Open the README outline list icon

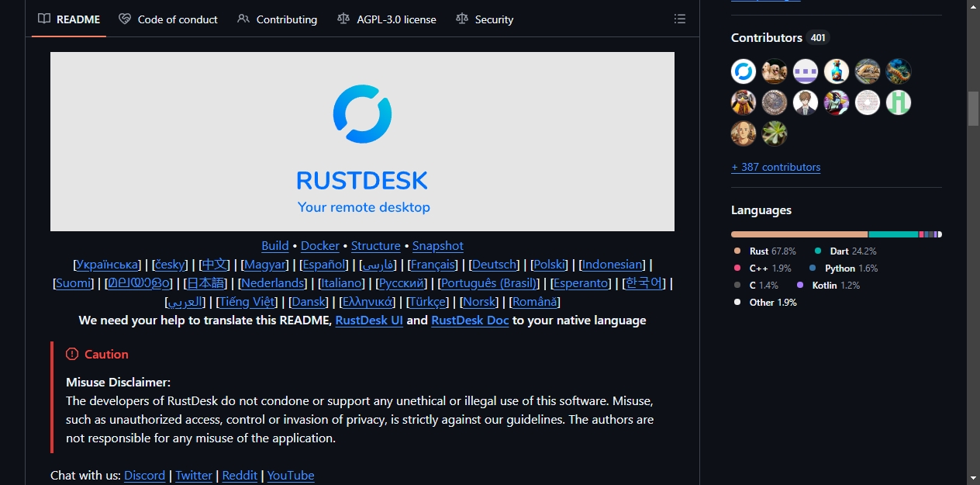[x=680, y=19]
